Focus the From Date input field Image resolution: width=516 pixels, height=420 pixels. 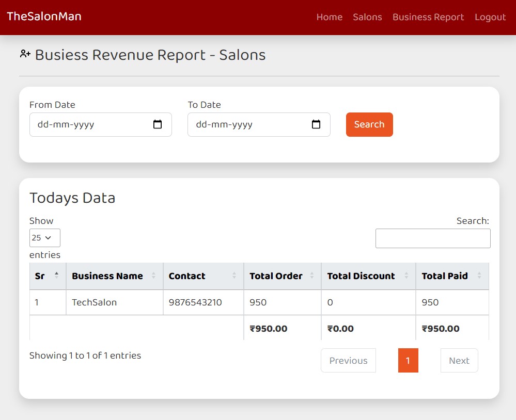[101, 124]
